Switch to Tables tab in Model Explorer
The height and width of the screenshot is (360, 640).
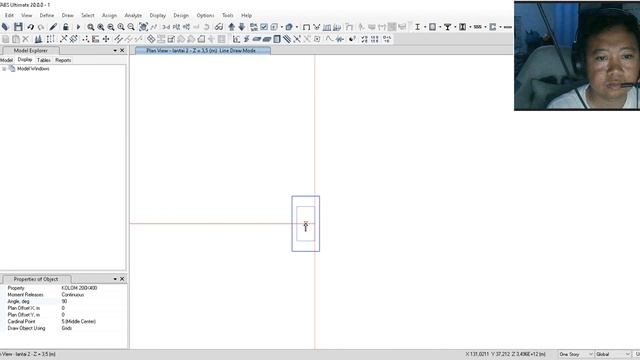pos(44,60)
